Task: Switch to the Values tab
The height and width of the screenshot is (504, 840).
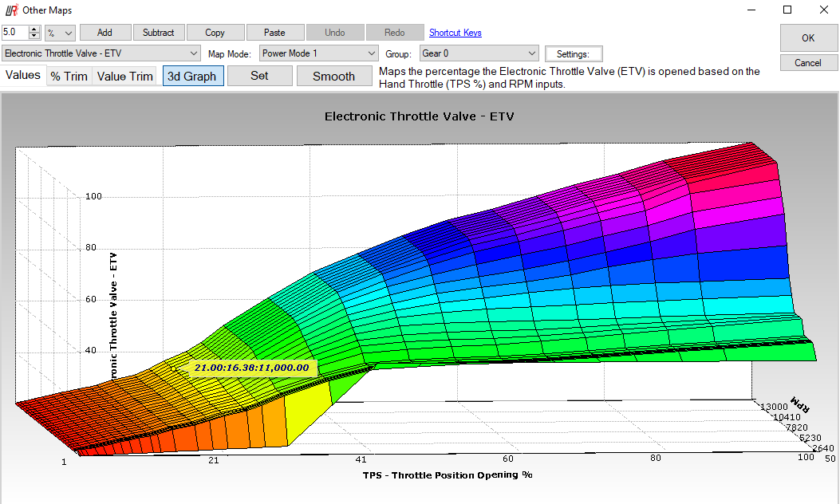Action: pos(23,76)
